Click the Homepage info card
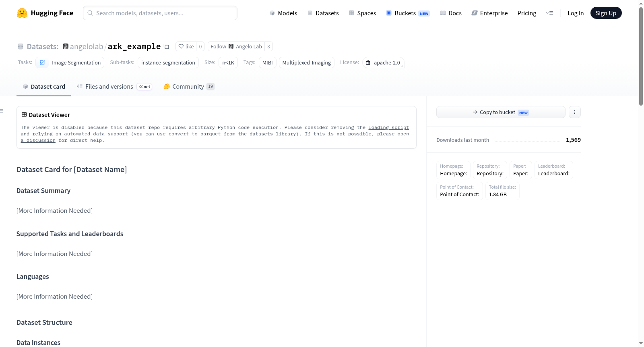This screenshot has width=644, height=347. 454,170
